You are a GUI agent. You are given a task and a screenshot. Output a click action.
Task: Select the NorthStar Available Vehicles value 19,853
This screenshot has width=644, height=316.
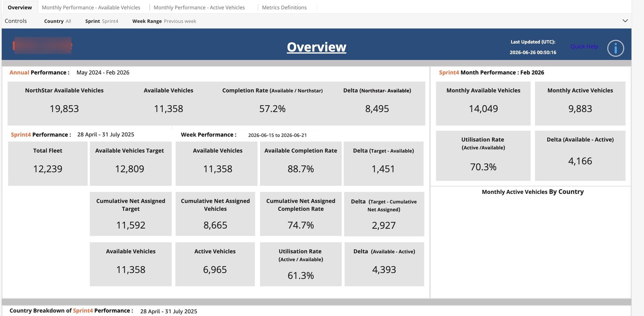(64, 109)
